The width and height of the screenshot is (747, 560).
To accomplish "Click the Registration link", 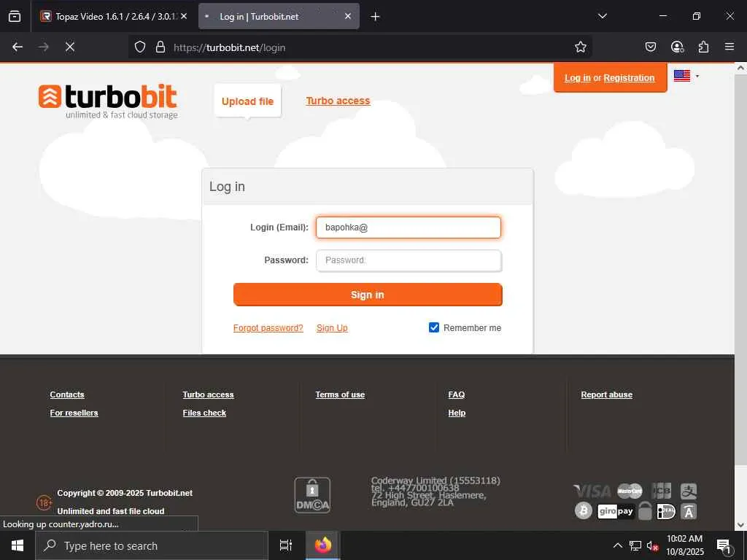I will pyautogui.click(x=629, y=78).
